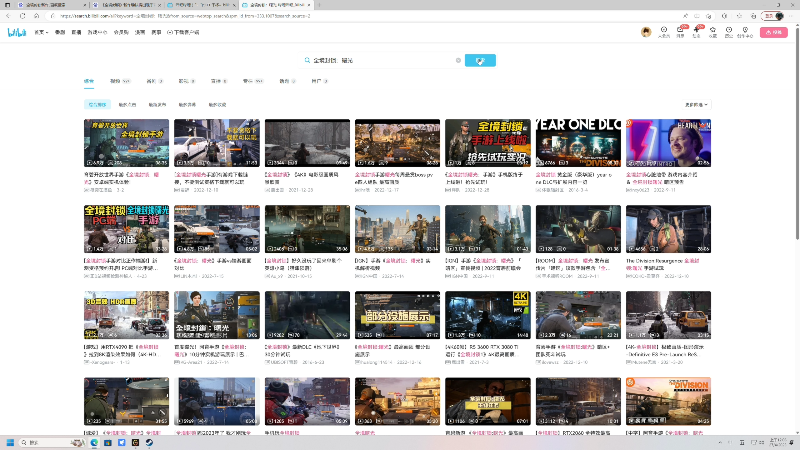Reload the page with the refresh icon
This screenshot has height=450, width=800.
[x=22, y=16]
